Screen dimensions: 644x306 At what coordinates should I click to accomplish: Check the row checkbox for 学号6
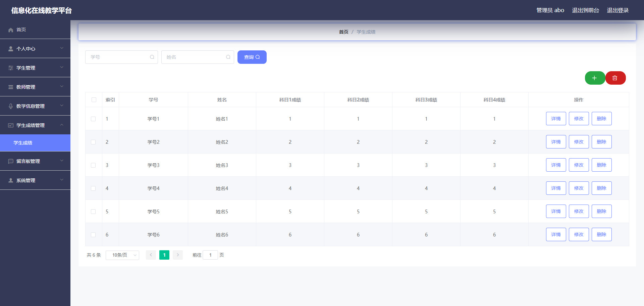pos(93,235)
